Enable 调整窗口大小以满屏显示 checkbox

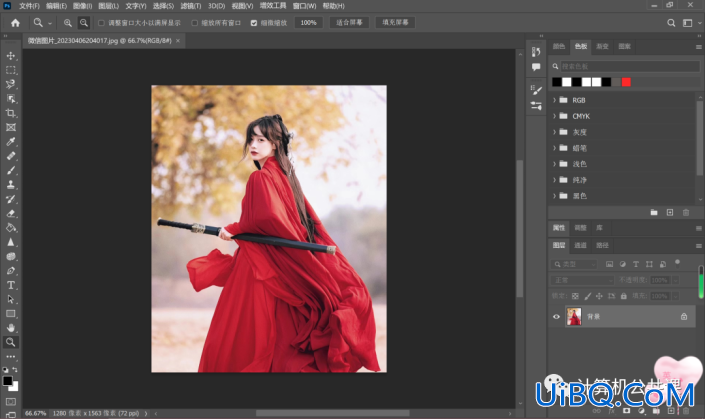101,22
